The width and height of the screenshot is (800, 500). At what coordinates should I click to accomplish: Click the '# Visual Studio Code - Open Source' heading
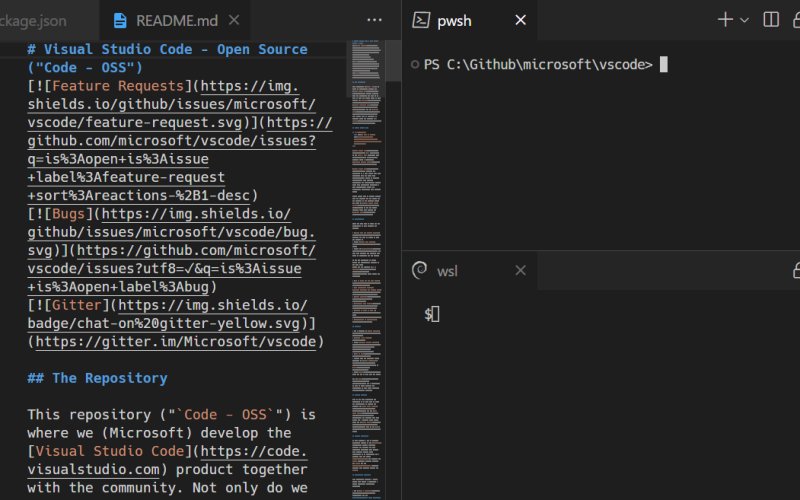[x=168, y=49]
